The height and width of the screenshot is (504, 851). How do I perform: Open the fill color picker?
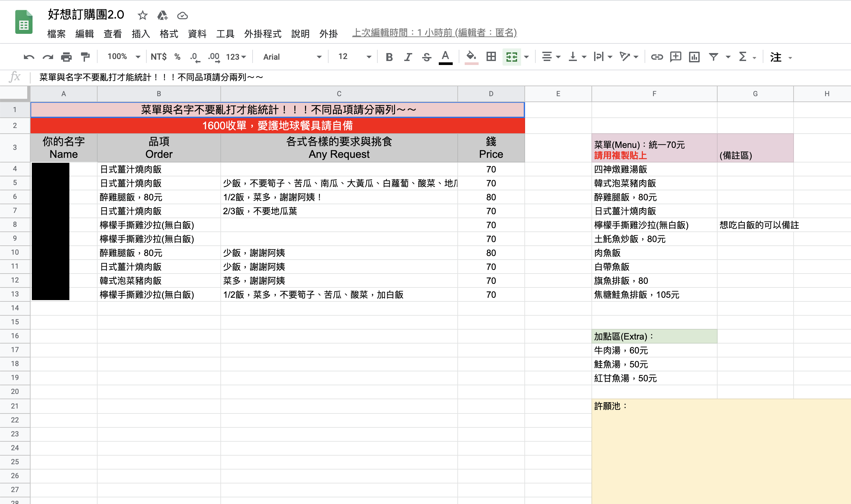(x=471, y=57)
